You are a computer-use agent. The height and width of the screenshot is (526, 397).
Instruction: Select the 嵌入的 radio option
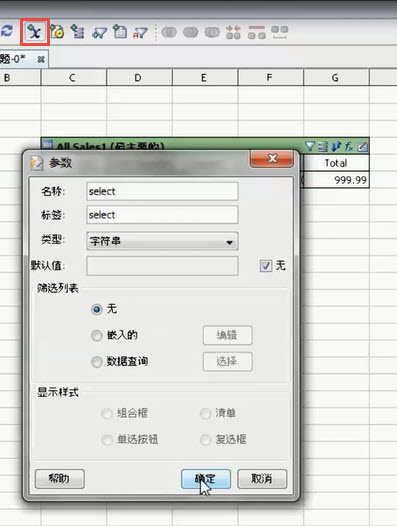coord(97,335)
